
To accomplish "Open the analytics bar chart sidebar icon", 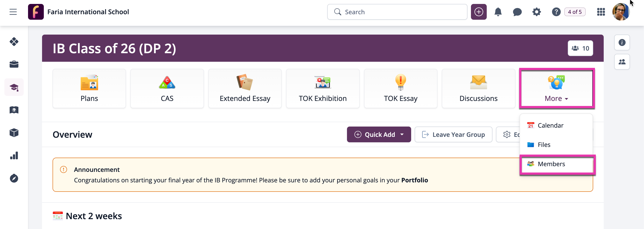I will click(14, 155).
